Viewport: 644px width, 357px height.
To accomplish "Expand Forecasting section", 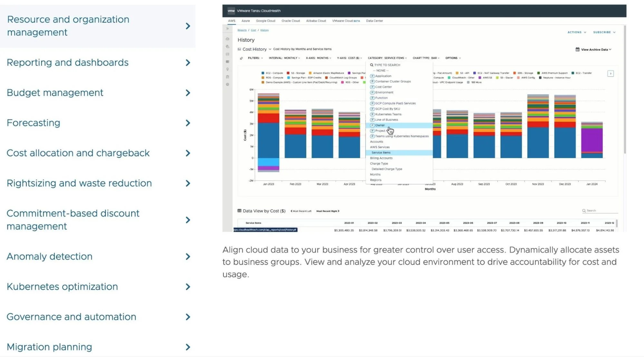I will click(x=98, y=123).
